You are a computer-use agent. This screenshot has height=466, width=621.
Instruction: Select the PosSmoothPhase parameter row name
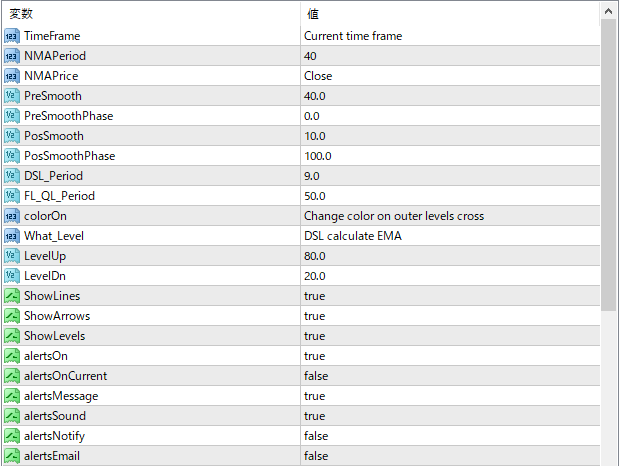coord(69,156)
